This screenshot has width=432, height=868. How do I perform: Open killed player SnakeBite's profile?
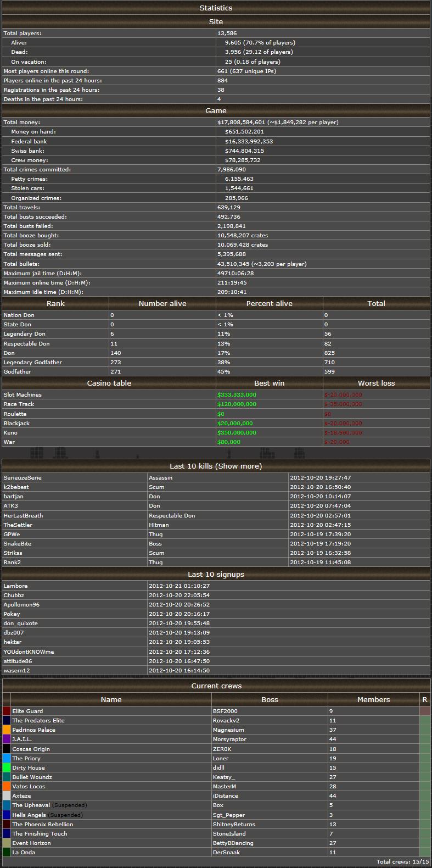(18, 543)
